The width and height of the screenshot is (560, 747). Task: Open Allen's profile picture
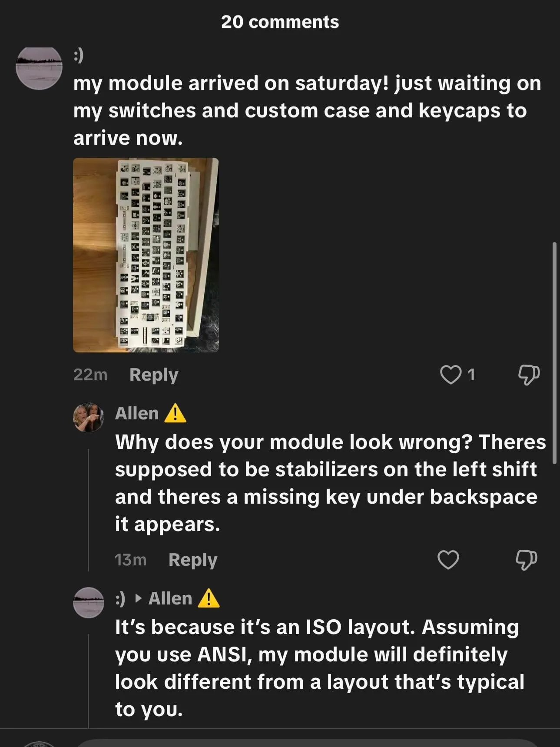pyautogui.click(x=89, y=417)
